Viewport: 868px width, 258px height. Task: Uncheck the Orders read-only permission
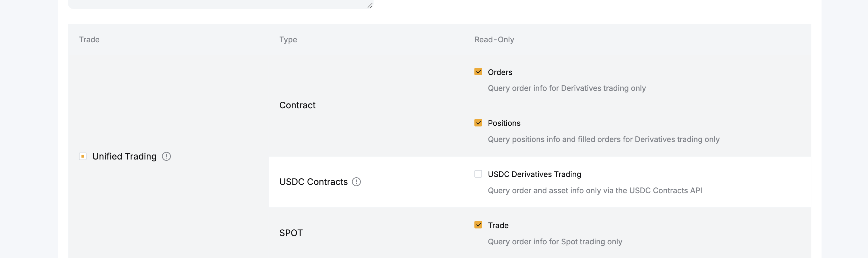(x=478, y=71)
